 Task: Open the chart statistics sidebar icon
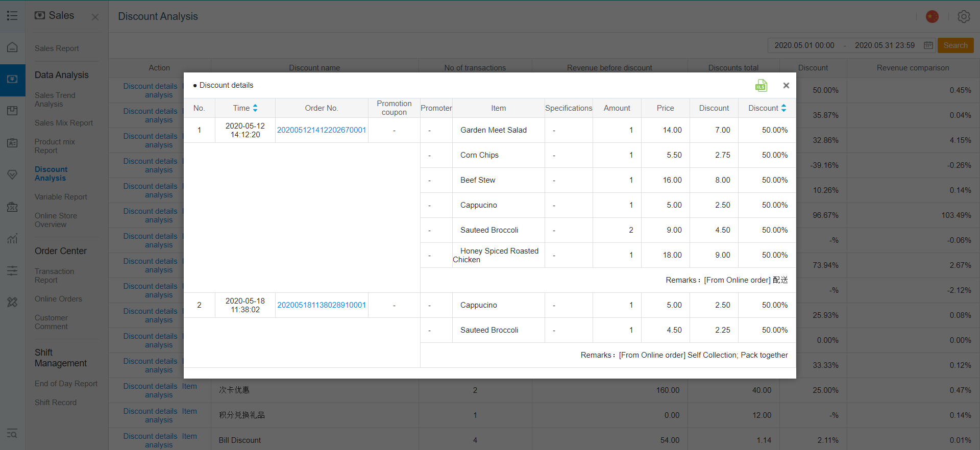point(12,238)
